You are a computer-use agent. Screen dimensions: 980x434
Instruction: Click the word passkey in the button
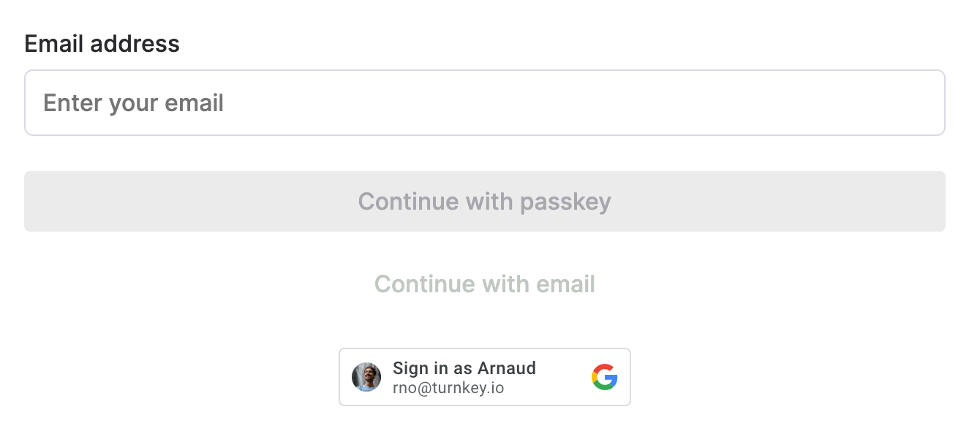pos(565,202)
